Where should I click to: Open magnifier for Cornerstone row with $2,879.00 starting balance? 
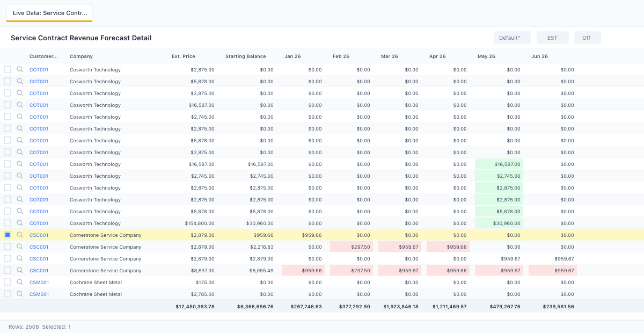click(20, 258)
